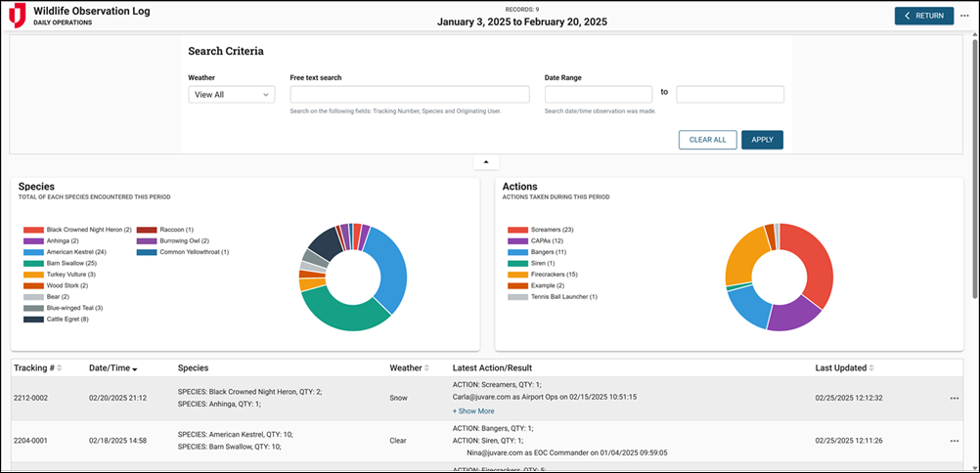Sort by Tracking # column arrows
Viewport: 980px width, 473px height.
tap(60, 368)
